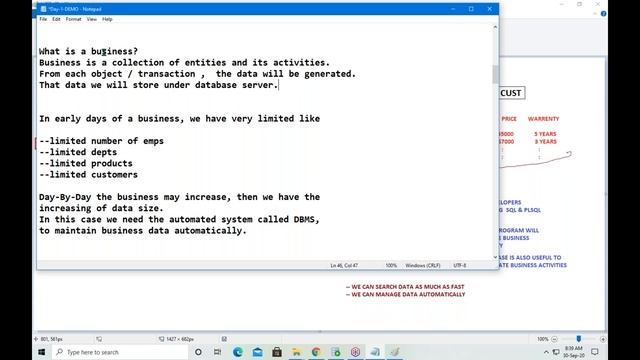640x360 pixels.
Task: Click the 'Type here to search' box
Action: coord(120,352)
